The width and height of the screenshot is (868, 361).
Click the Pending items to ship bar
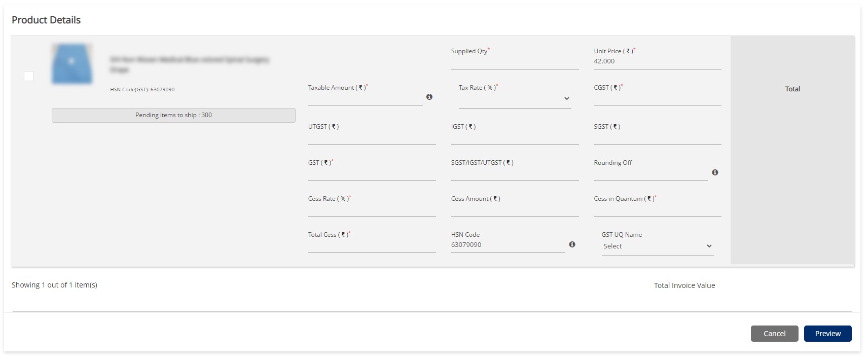point(173,115)
